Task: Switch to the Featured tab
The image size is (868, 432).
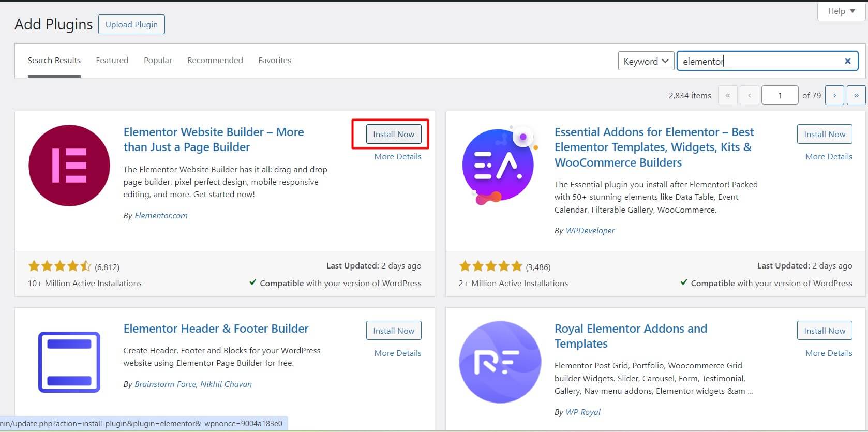Action: (112, 61)
